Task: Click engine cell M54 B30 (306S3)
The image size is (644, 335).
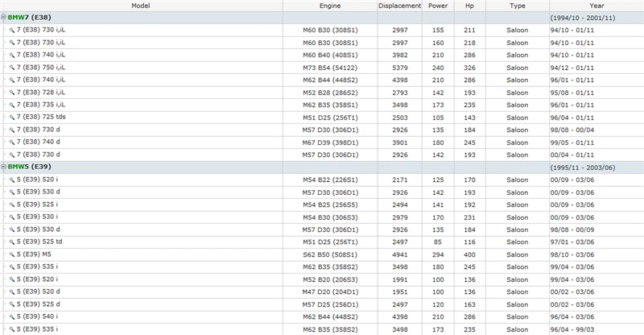Action: 330,217
